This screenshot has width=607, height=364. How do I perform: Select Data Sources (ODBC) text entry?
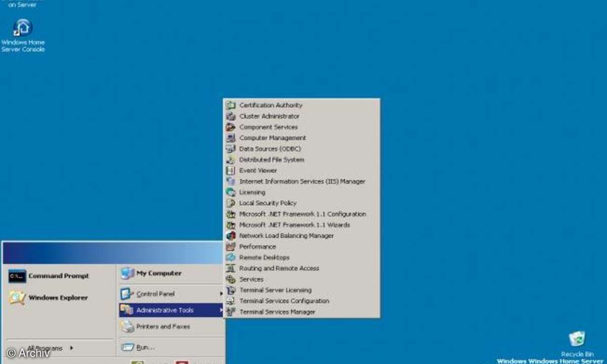tap(270, 149)
